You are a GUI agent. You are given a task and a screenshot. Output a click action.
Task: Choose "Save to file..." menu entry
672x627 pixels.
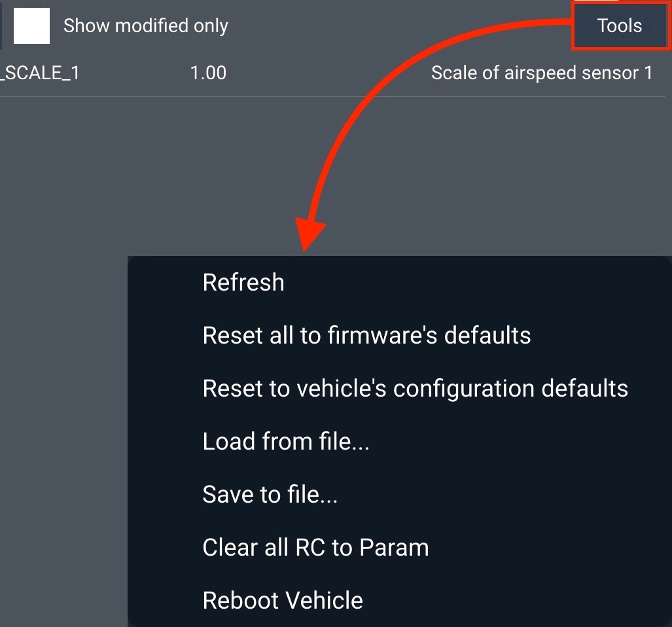(x=270, y=495)
